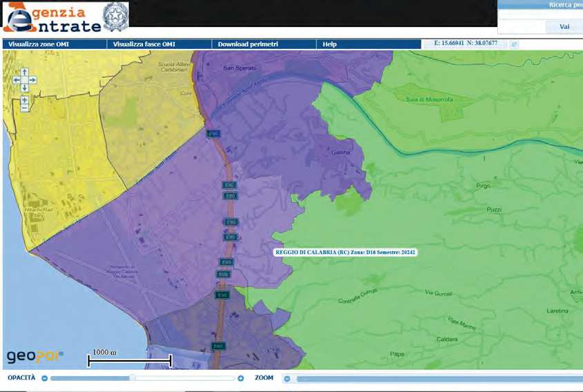Viewport: 583px width, 392px height.
Task: Pan the map up with the arrow
Action: click(x=24, y=72)
